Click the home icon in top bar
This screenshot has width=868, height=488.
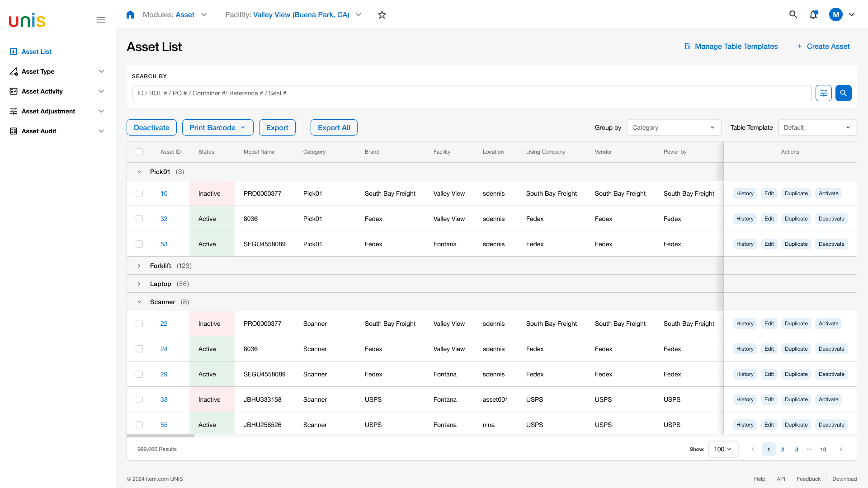click(x=130, y=14)
